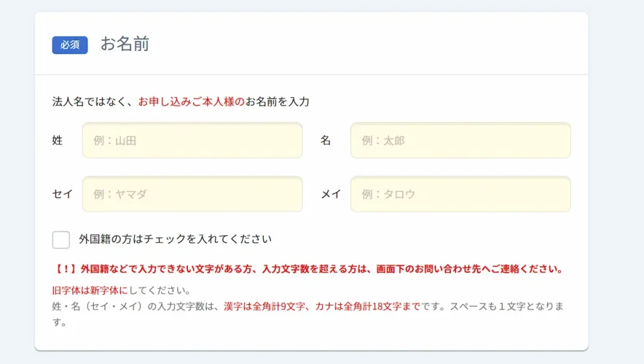Click the red 【！】 warning notice line
Viewport: 644px width, 364px height.
coord(309,269)
